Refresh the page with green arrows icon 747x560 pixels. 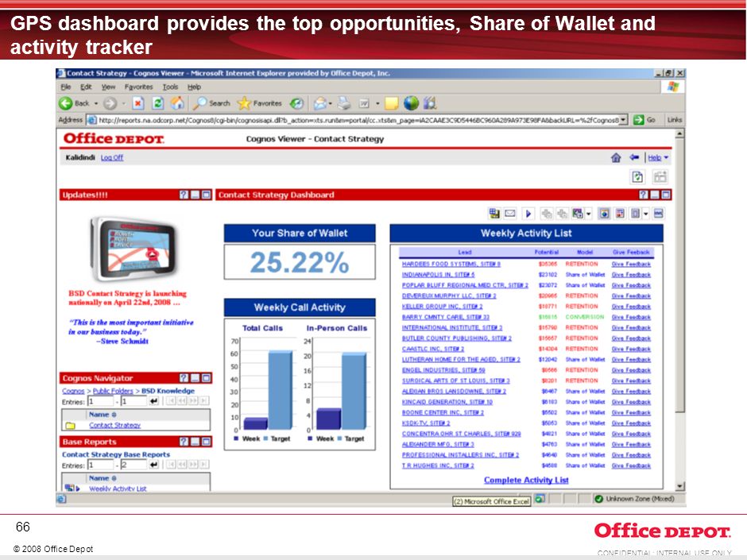[157, 102]
